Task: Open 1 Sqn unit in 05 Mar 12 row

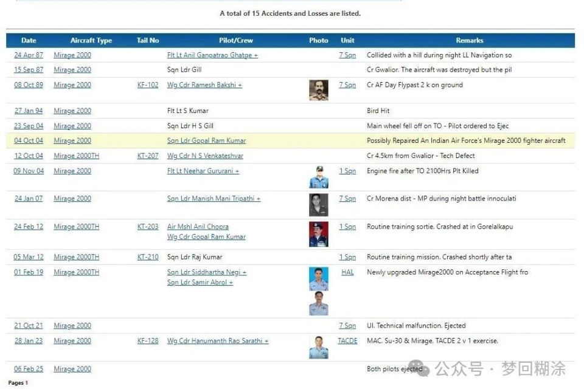Action: click(x=347, y=257)
